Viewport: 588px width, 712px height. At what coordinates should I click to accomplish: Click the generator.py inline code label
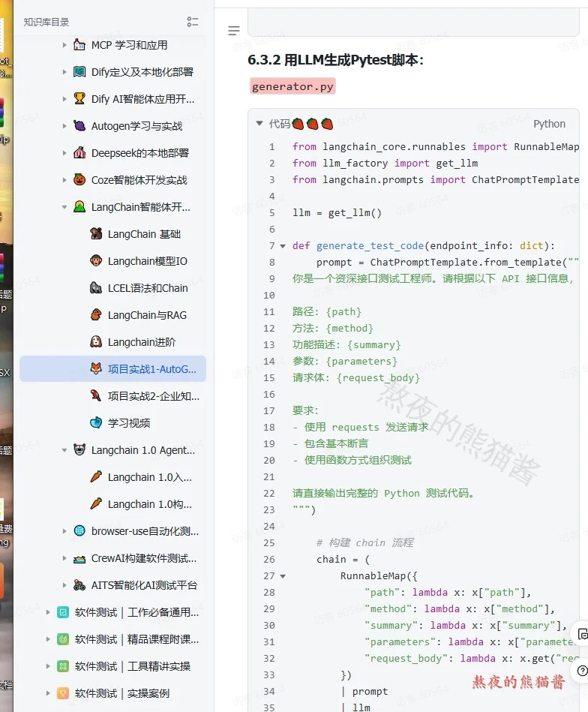coord(292,86)
